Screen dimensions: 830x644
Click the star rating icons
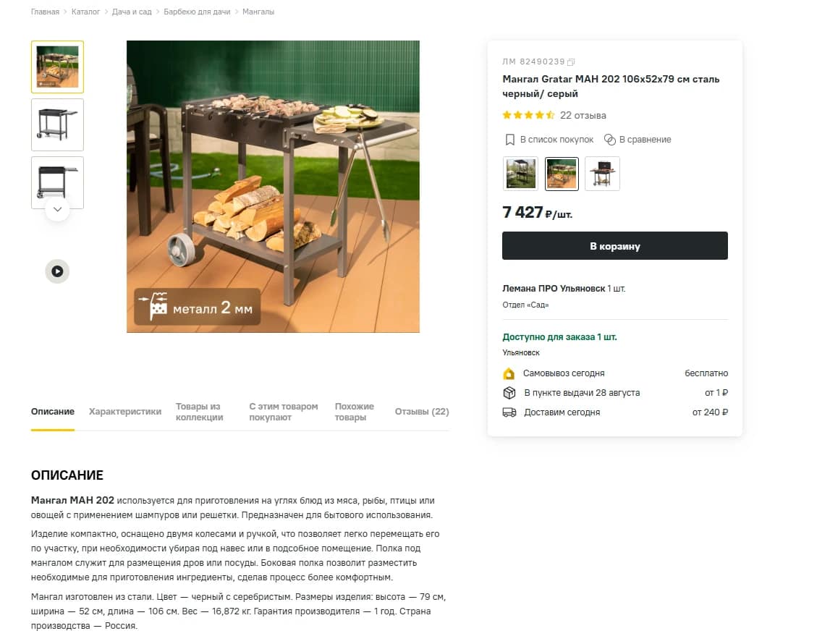pos(528,115)
